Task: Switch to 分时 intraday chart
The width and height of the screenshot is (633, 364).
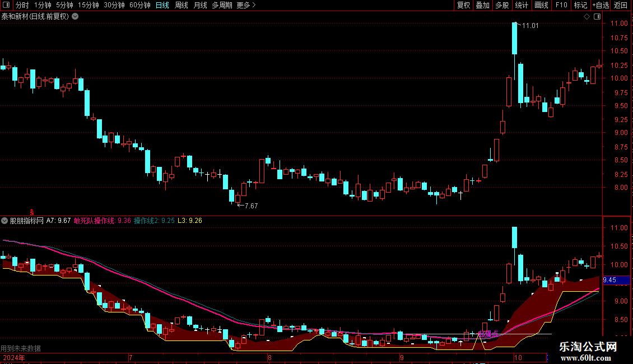Action: click(22, 5)
